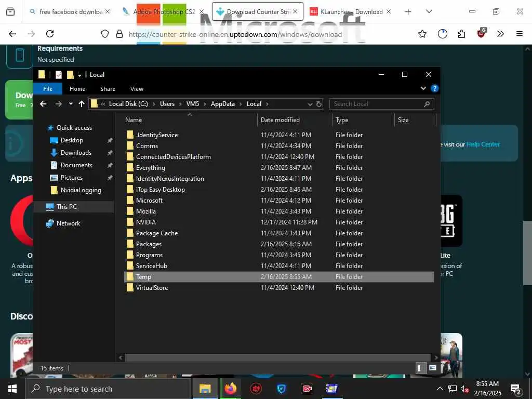This screenshot has width=532, height=399.
Task: Open the Windows Start menu
Action: tap(12, 389)
